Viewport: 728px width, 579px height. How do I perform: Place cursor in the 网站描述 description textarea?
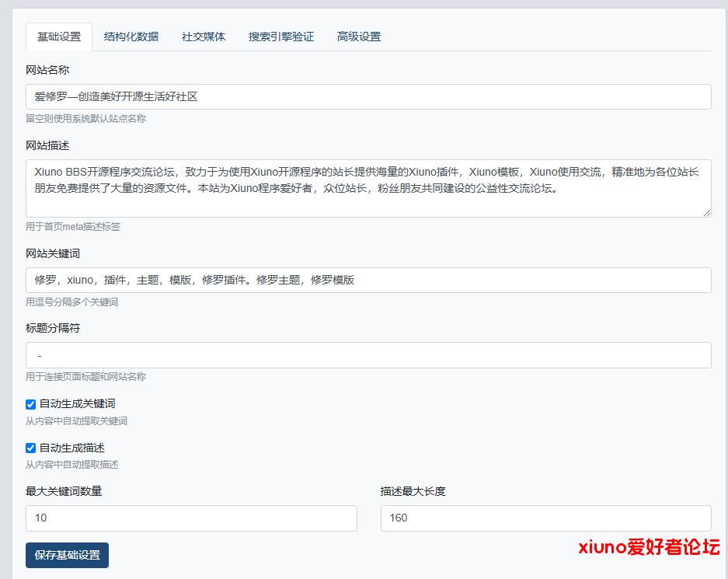point(364,187)
